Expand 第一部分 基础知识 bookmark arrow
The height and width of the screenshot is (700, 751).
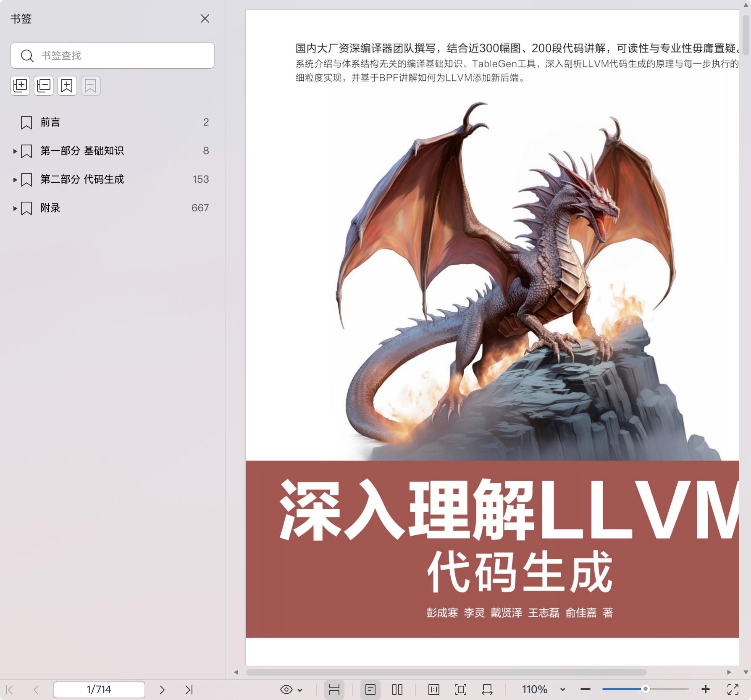[x=15, y=151]
